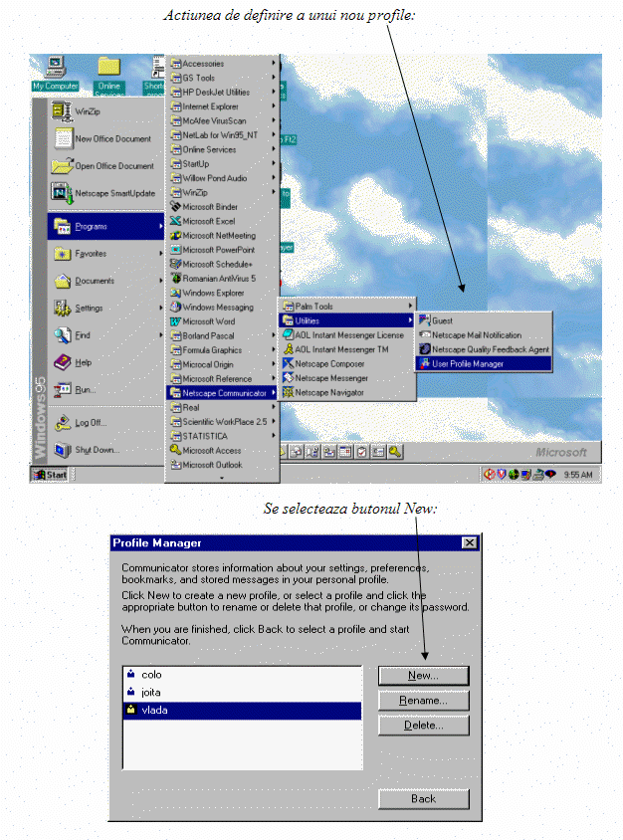This screenshot has height=840, width=623.
Task: Click the Netscape SmartUpdate icon
Action: click(62, 193)
